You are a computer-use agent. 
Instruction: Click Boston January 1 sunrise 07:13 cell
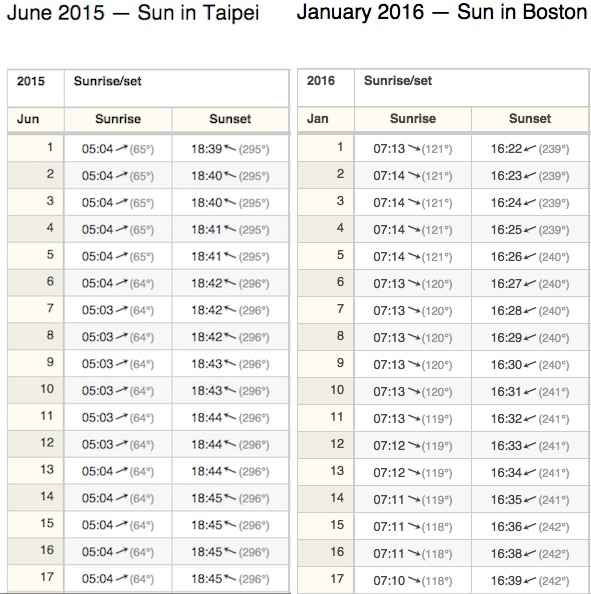point(413,149)
